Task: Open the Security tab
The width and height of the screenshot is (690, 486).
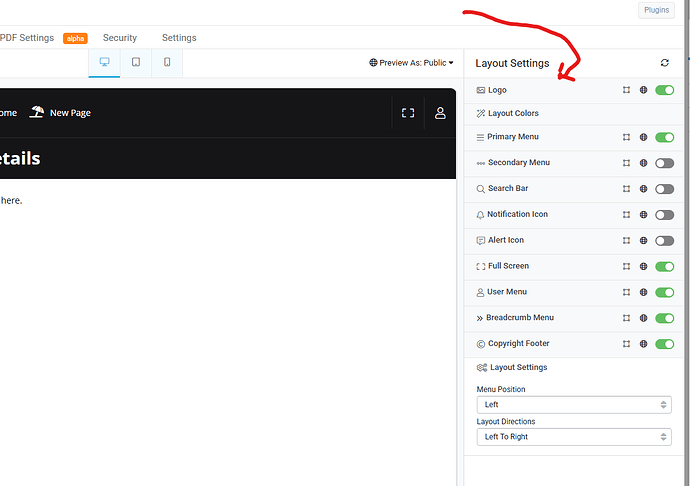Action: tap(120, 38)
